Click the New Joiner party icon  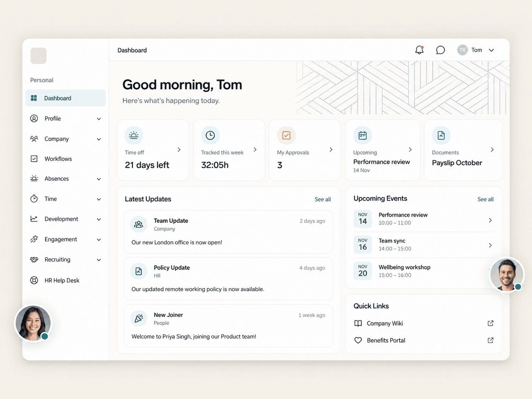tap(139, 318)
